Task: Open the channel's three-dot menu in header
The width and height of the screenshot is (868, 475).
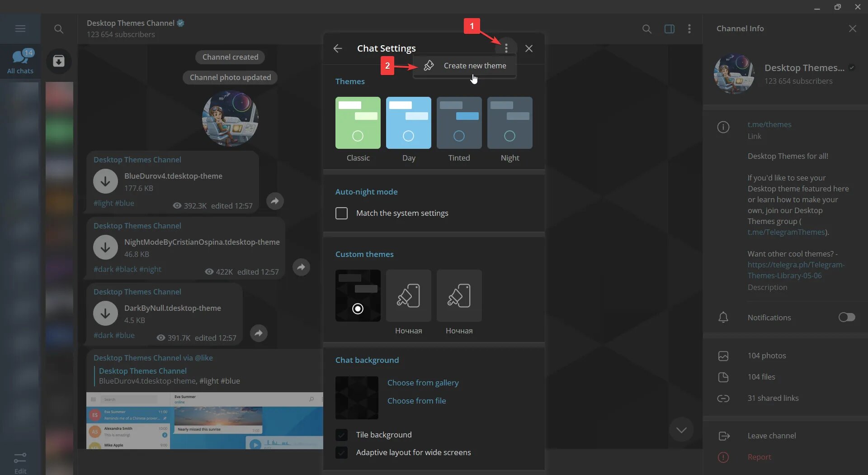Action: (689, 29)
